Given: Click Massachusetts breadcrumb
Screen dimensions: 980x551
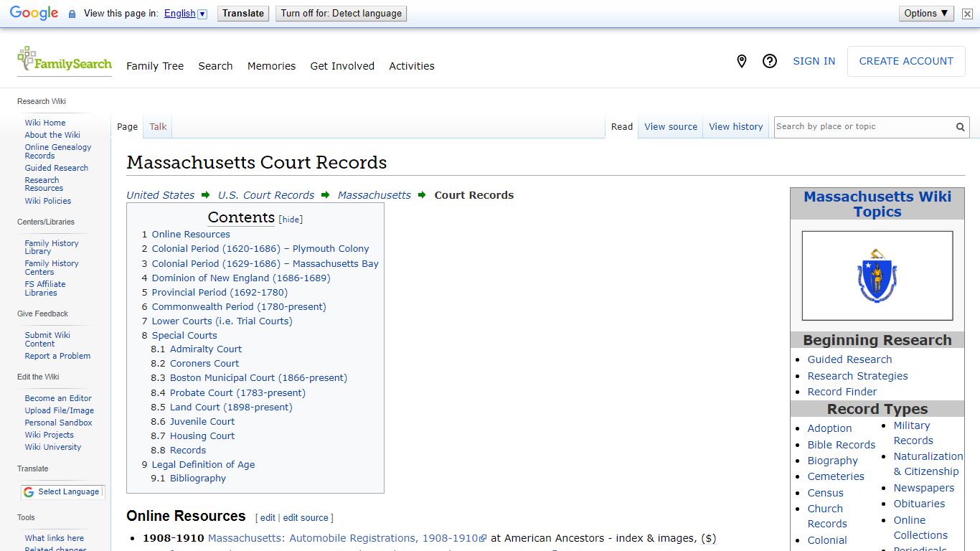Looking at the screenshot, I should [x=374, y=195].
